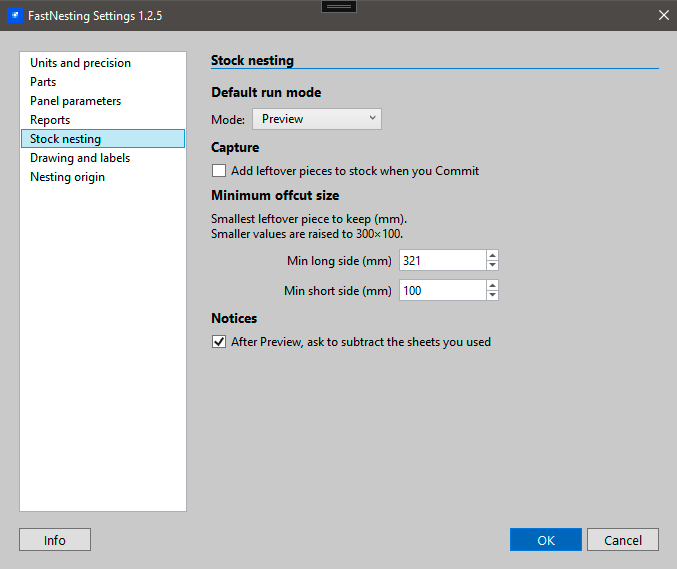Click the 'Capture' section heading
Viewport: 677px width, 569px height.
coord(235,148)
